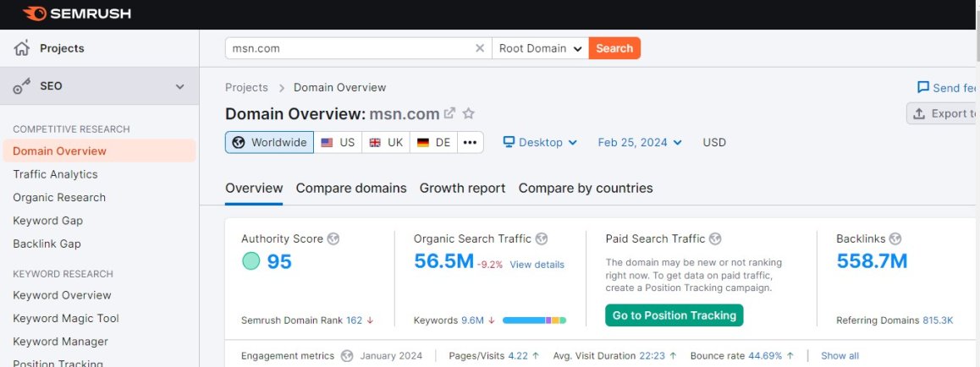Screen dimensions: 980x367
Task: Click Go to Position Tracking button
Action: [674, 315]
